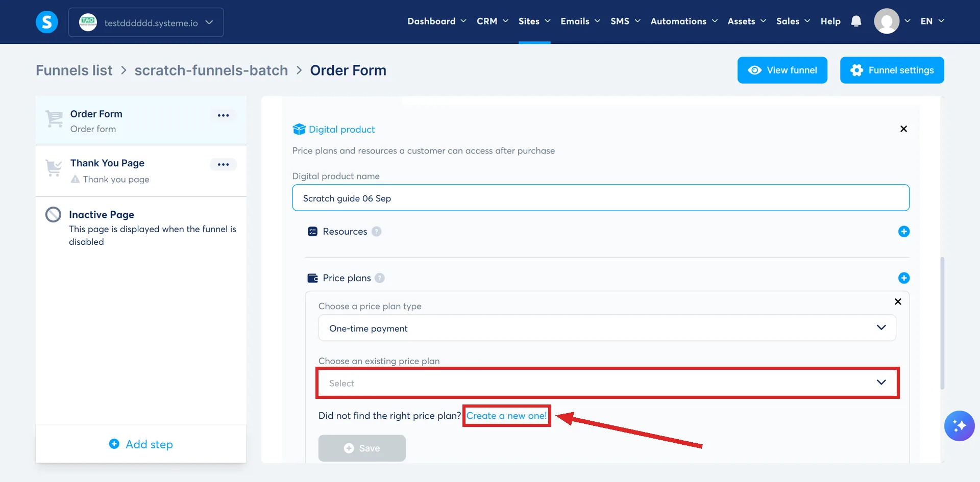The height and width of the screenshot is (482, 980).
Task: Click the Order Form cart icon
Action: tap(54, 119)
